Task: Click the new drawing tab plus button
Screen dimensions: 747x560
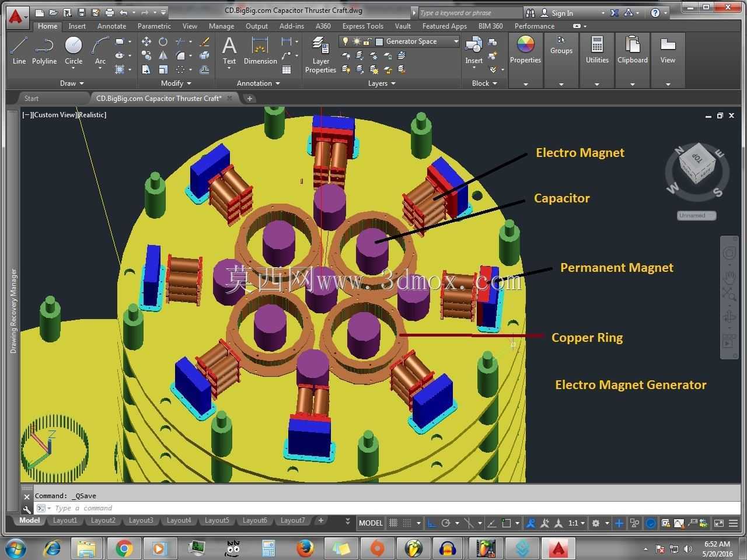Action: point(249,99)
